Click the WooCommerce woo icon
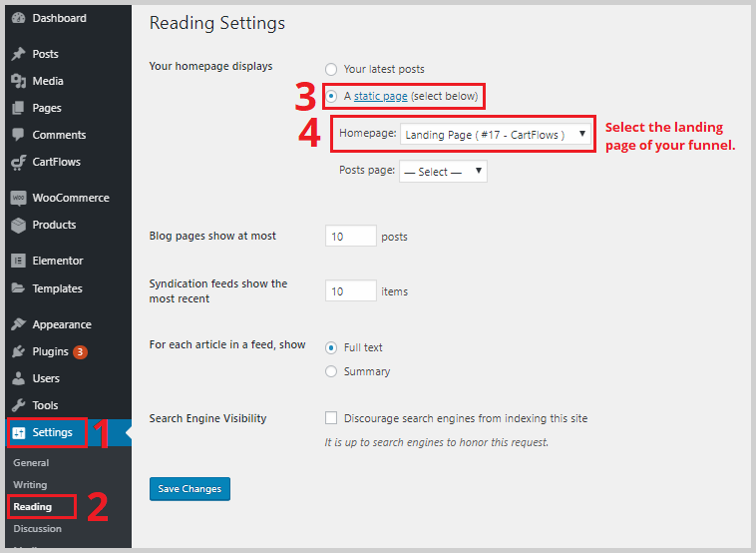 click(x=18, y=198)
